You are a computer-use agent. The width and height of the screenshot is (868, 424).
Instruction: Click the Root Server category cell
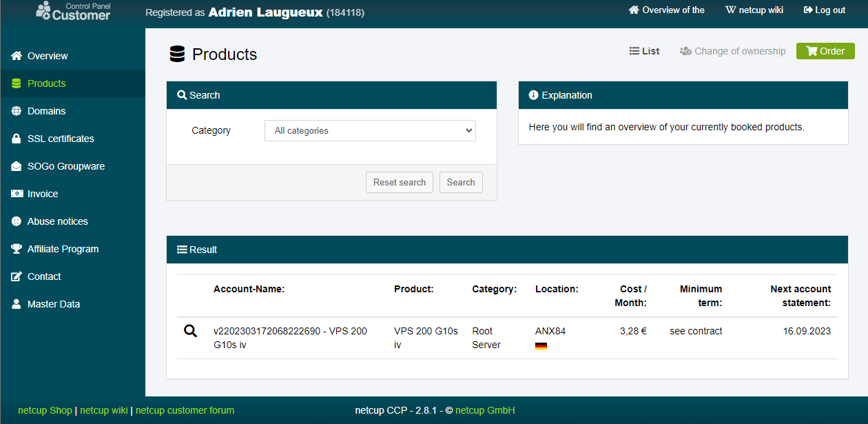(x=486, y=338)
